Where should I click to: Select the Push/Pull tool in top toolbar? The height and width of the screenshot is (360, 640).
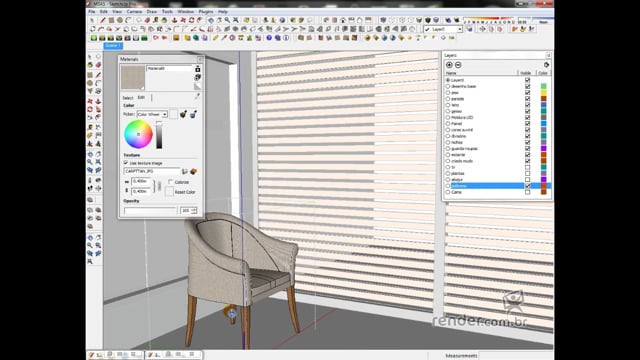(175, 20)
